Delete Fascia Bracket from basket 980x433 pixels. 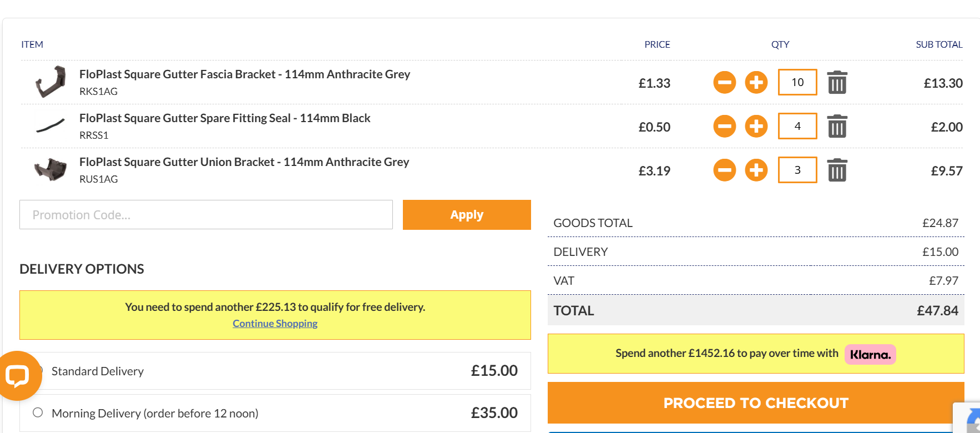[837, 83]
